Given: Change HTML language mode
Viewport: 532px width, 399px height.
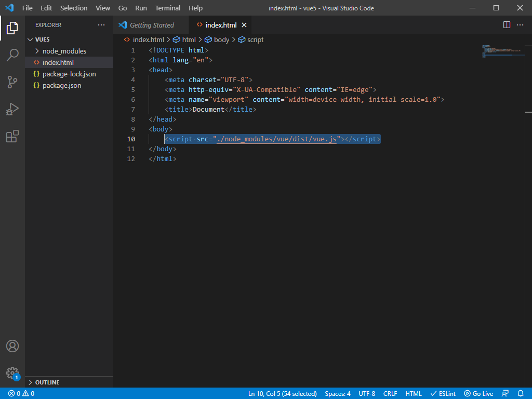Looking at the screenshot, I should [413, 394].
